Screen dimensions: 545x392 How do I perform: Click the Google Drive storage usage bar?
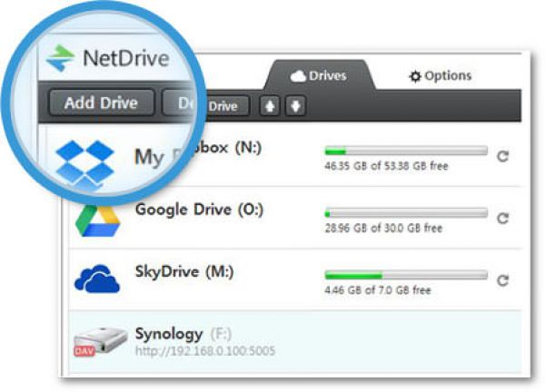(x=406, y=213)
